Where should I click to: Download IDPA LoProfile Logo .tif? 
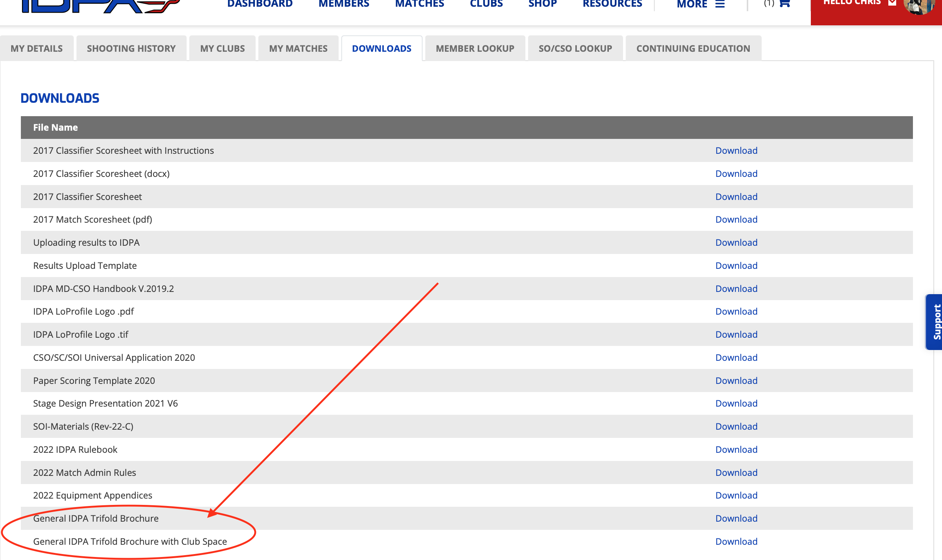pyautogui.click(x=736, y=334)
